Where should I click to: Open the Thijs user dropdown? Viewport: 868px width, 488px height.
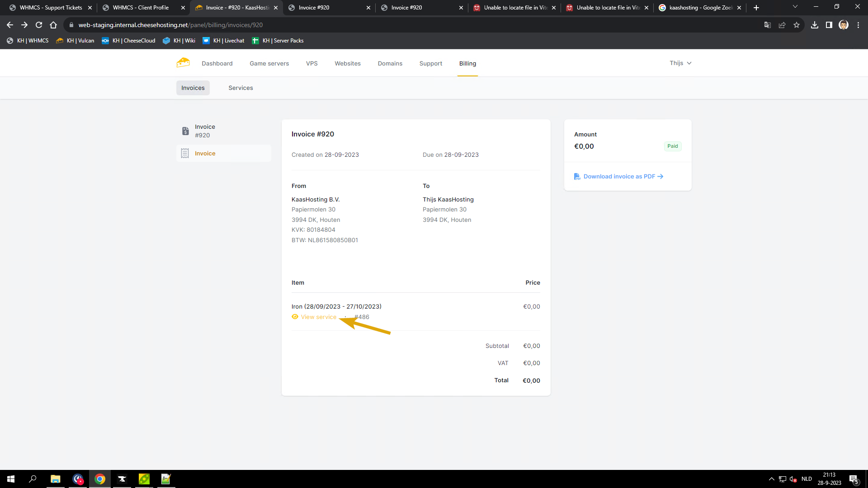coord(680,63)
